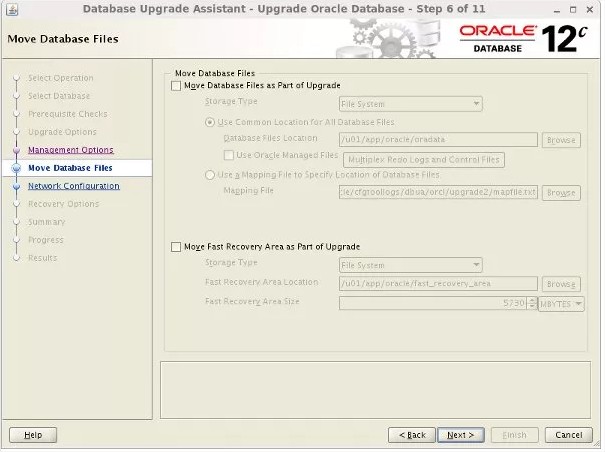Click Prerequisite Checks step in sidebar
This screenshot has width=605, height=452.
tap(68, 114)
